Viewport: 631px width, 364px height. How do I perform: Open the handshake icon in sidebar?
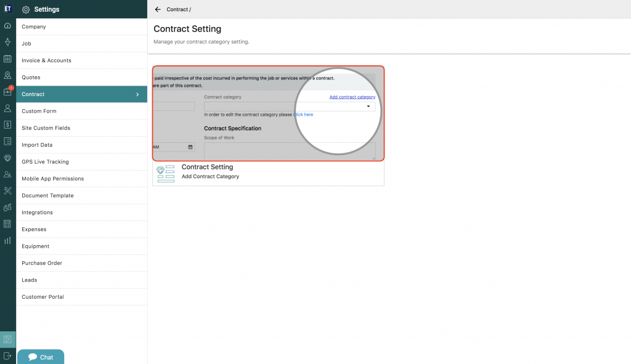7,158
